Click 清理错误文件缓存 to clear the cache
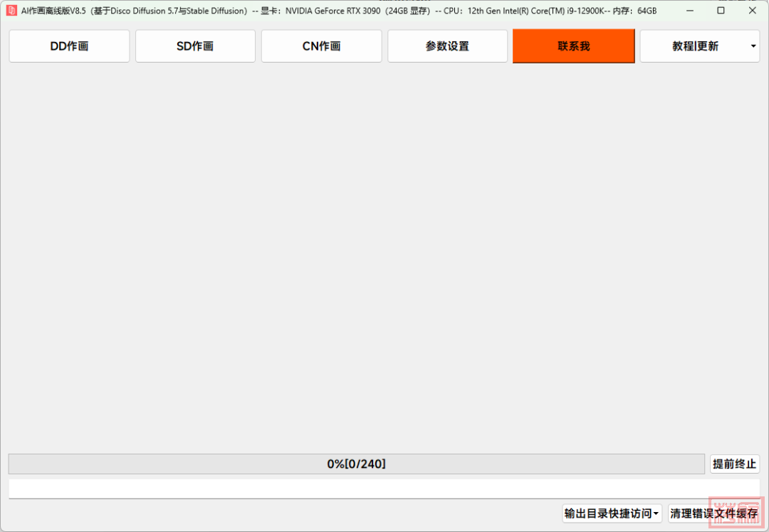Image resolution: width=769 pixels, height=532 pixels. click(713, 513)
